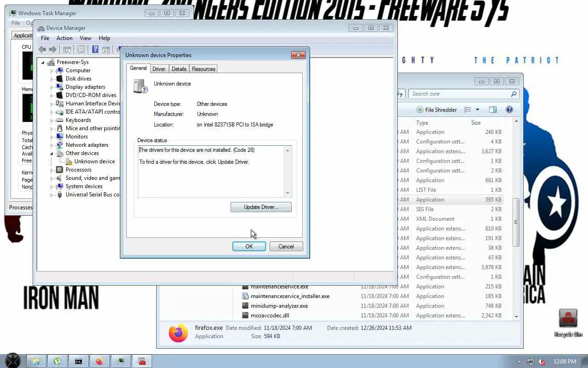This screenshot has width=588, height=368.
Task: Open the View menu in Device Manager
Action: pyautogui.click(x=85, y=38)
